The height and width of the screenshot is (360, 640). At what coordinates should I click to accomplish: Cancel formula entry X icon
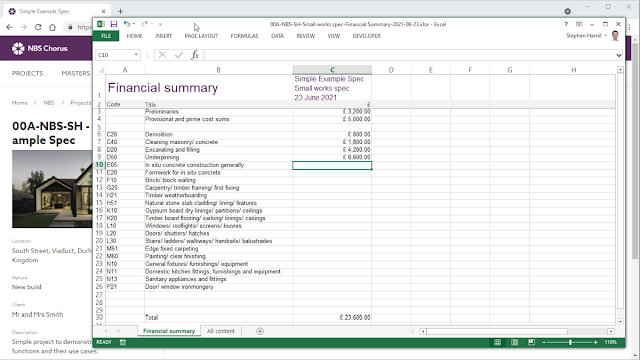pyautogui.click(x=162, y=55)
